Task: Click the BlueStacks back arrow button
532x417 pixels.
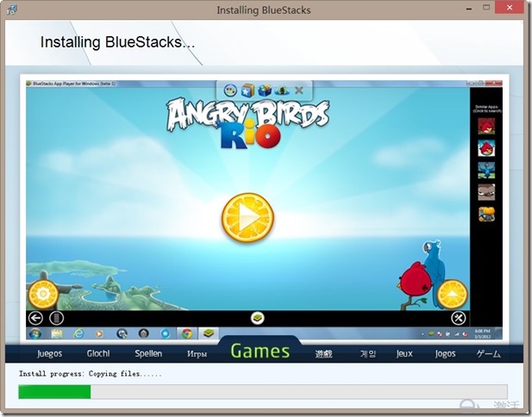Action: tap(35, 318)
